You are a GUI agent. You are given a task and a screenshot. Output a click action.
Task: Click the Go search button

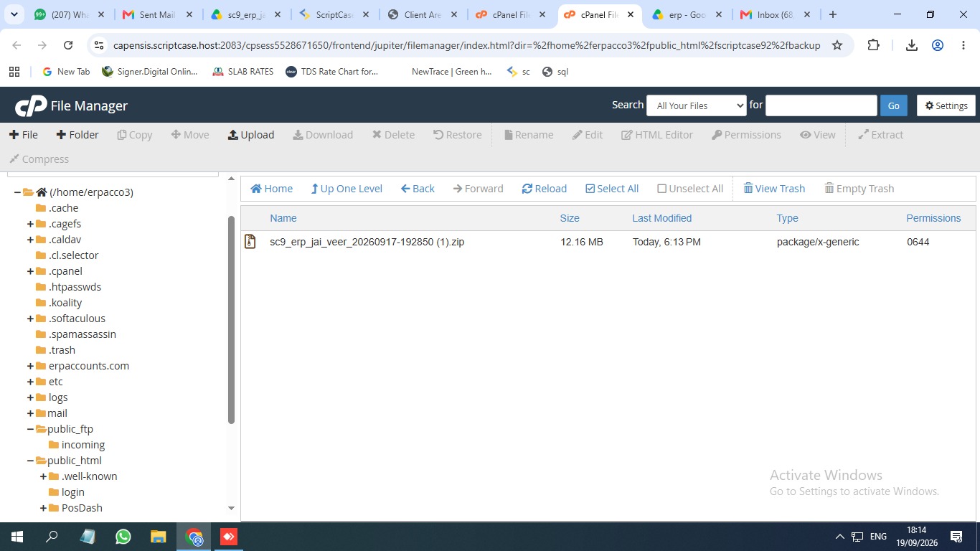[893, 105]
